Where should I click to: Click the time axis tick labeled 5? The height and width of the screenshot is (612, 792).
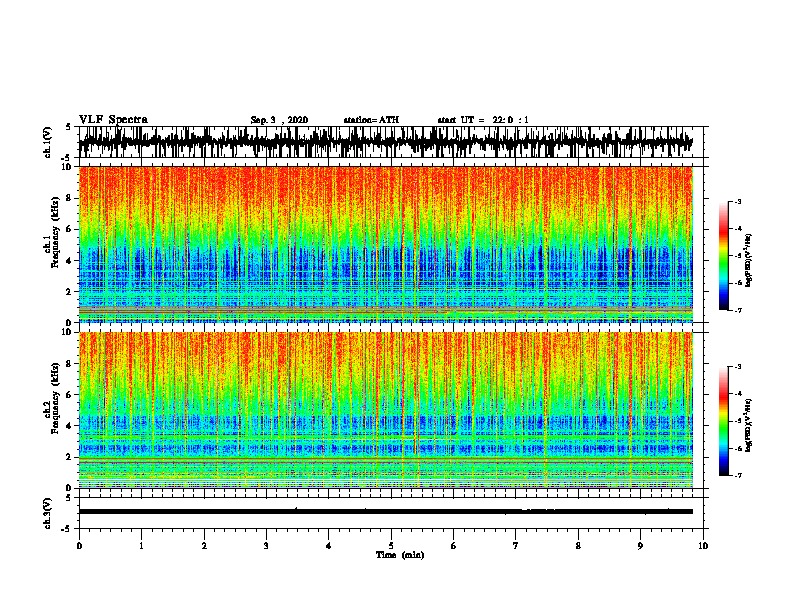coord(391,546)
